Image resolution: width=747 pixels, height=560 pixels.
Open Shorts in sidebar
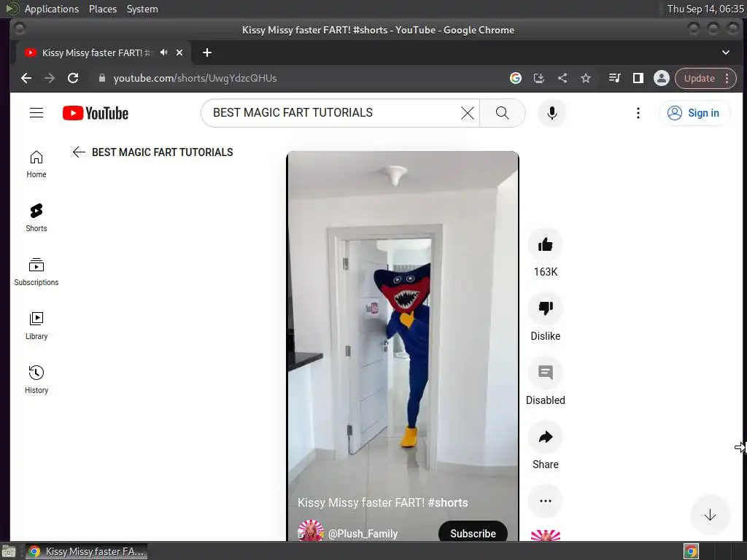[x=36, y=218]
